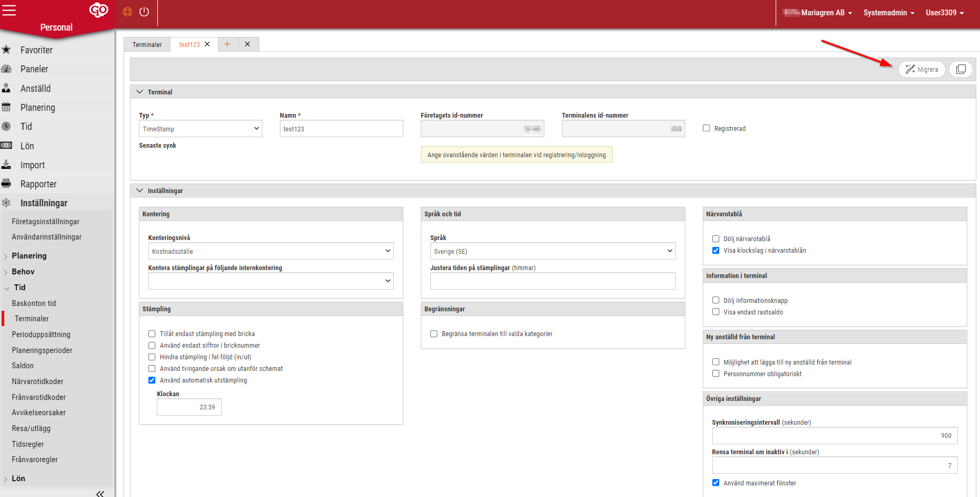Viewport: 980px width, 497px height.
Task: Click the GO logo icon
Action: point(99,9)
